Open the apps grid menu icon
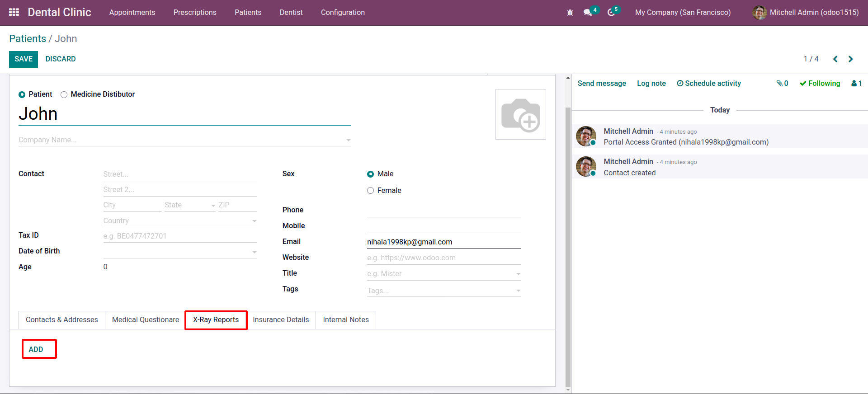 pos(14,12)
